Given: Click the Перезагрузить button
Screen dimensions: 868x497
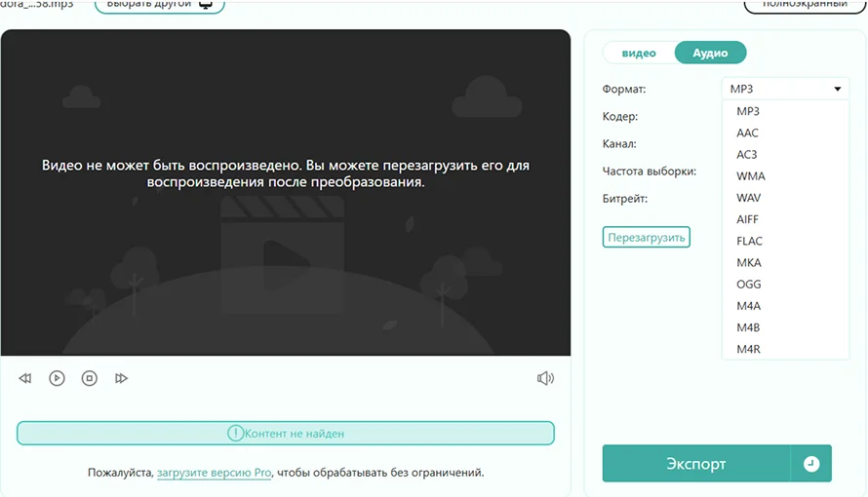Looking at the screenshot, I should (x=646, y=237).
